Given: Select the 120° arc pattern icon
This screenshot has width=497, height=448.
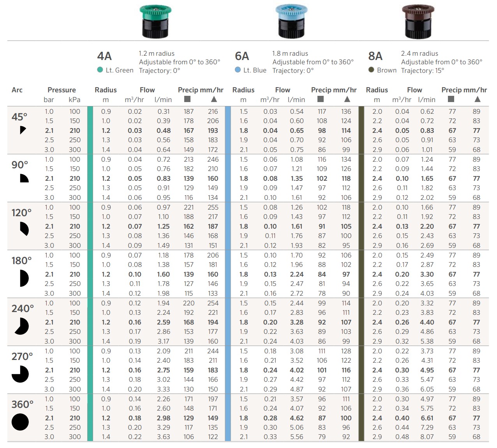Looking at the screenshot, I should (24, 229).
